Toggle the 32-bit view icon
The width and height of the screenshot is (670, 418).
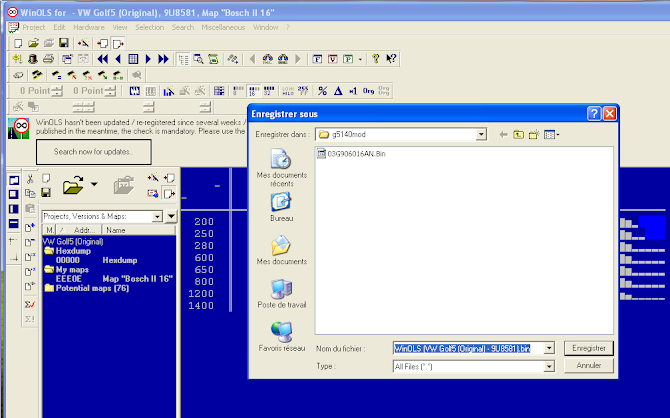(x=269, y=91)
